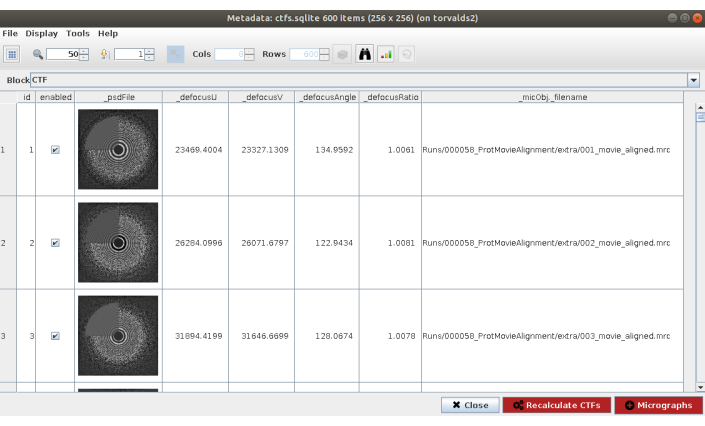
Task: Switch to gallery grid view icon
Action: point(12,54)
